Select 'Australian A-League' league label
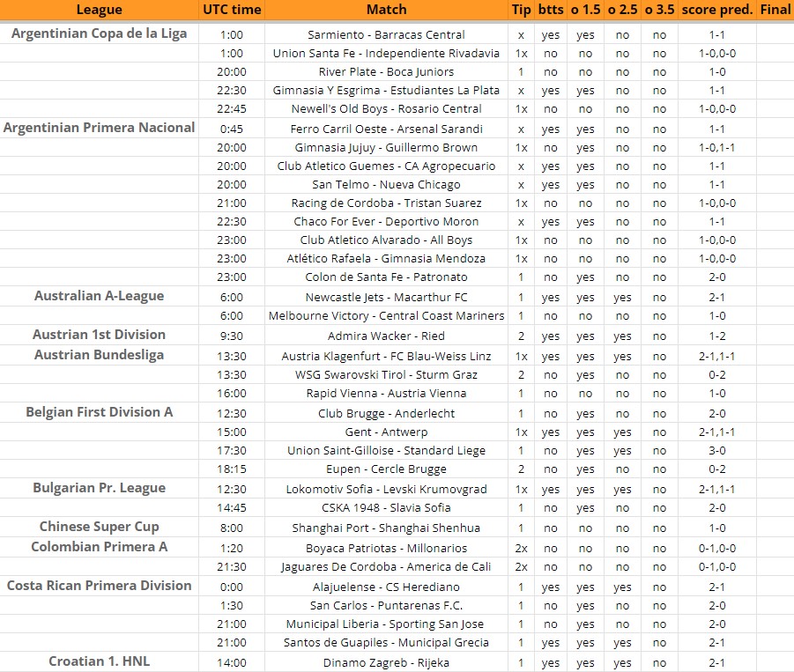 (x=100, y=296)
